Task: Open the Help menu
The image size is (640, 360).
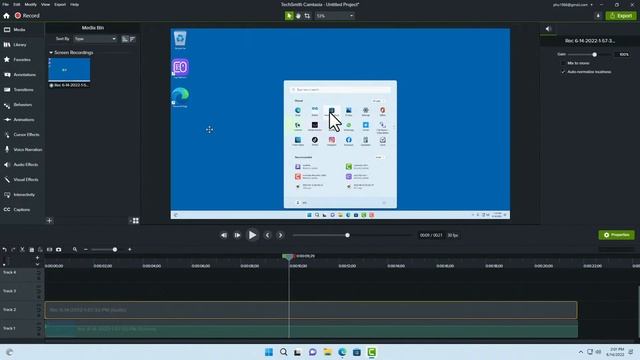Action: [x=74, y=4]
